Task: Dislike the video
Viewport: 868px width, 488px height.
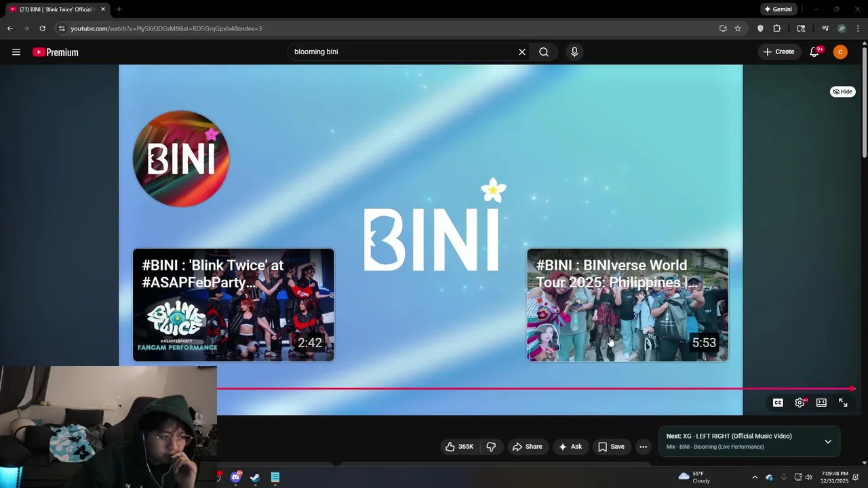Action: [491, 447]
